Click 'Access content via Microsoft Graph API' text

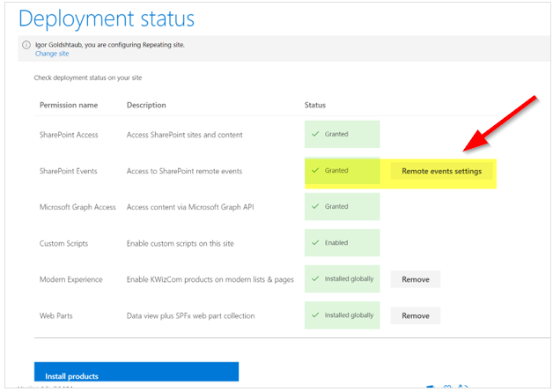[x=190, y=207]
